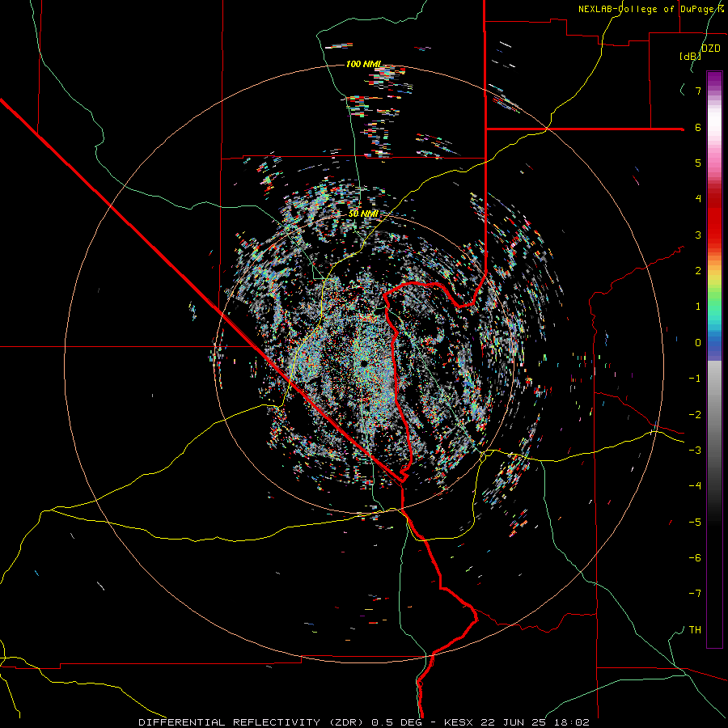Click the black radar site dot at center
The image size is (728, 728).
(x=365, y=362)
